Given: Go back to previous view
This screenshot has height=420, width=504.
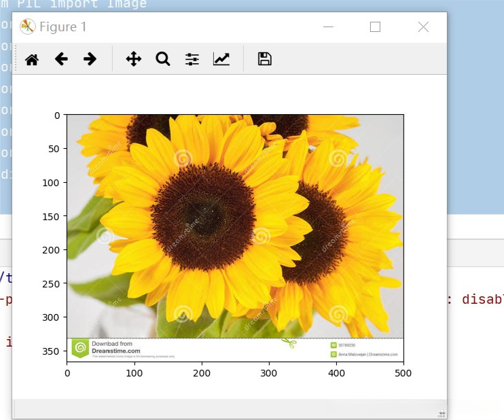Looking at the screenshot, I should tap(61, 59).
